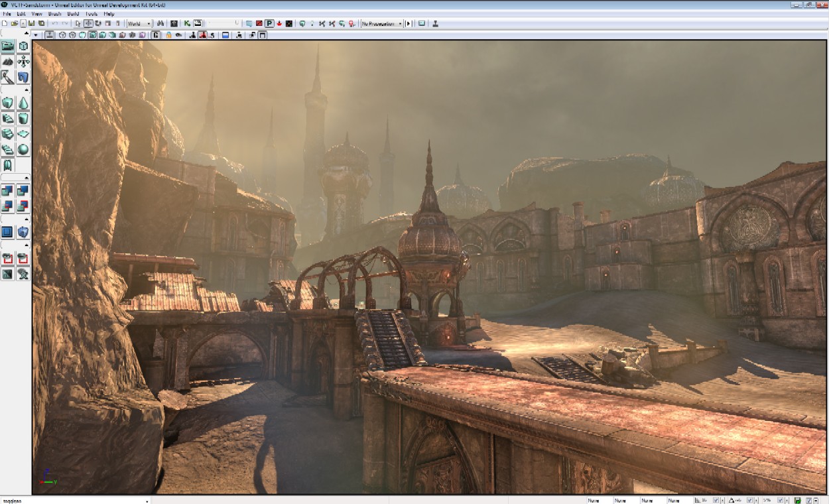Click the Save level toolbar button

coord(31,23)
